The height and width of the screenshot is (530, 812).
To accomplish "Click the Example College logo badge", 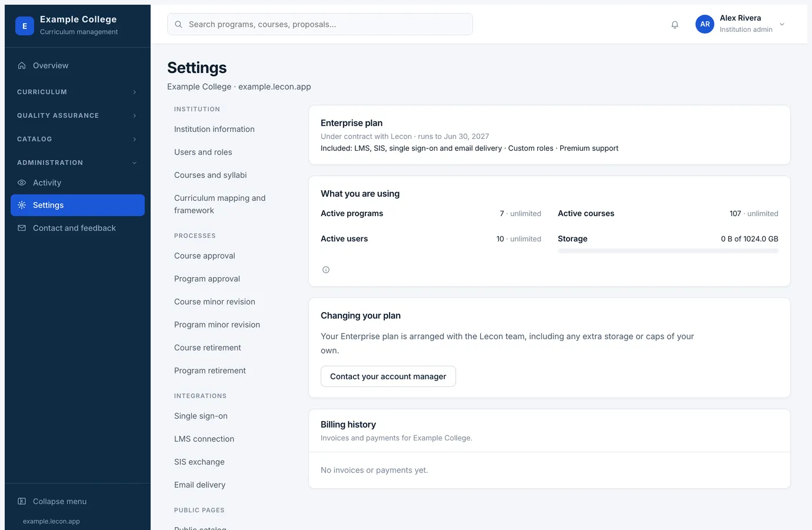I will [25, 26].
